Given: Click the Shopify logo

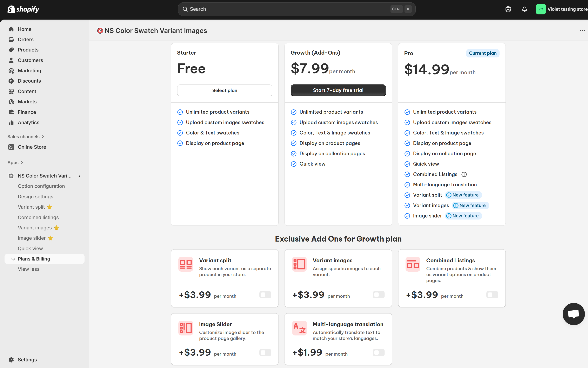Looking at the screenshot, I should pyautogui.click(x=23, y=9).
